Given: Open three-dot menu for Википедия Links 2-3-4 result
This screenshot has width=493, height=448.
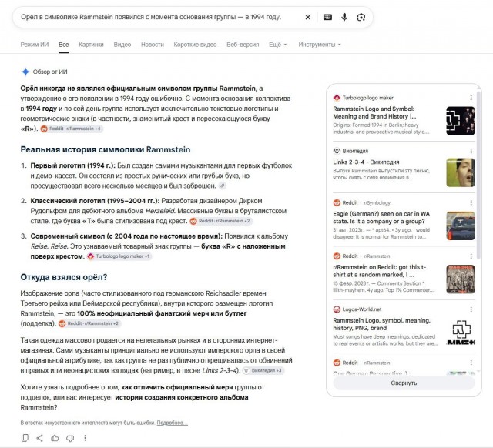Looking at the screenshot, I should [x=471, y=151].
